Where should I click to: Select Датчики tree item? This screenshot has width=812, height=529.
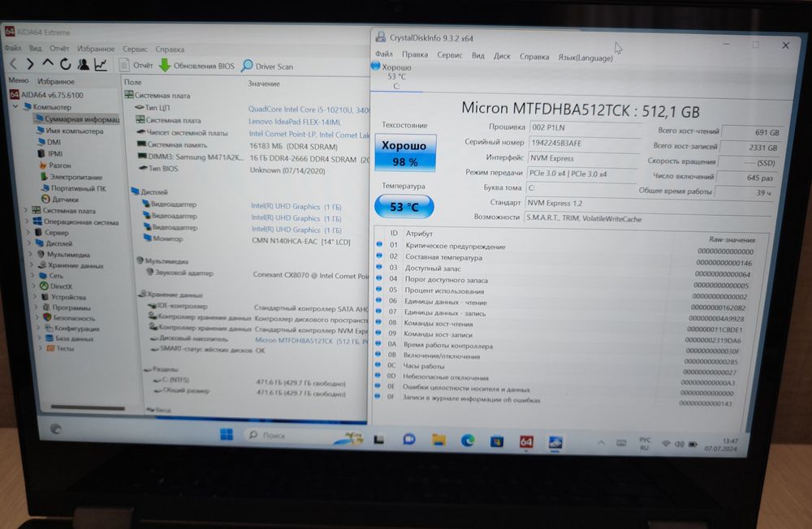pyautogui.click(x=60, y=199)
